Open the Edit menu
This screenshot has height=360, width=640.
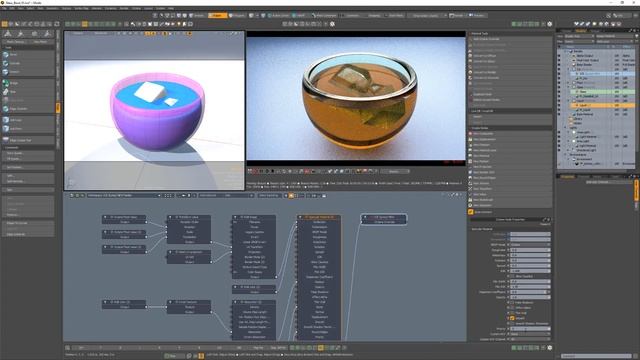coord(12,8)
